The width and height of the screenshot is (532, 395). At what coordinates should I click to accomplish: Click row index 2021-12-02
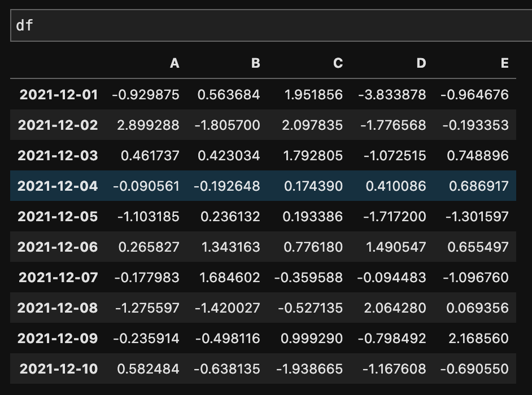coord(58,125)
